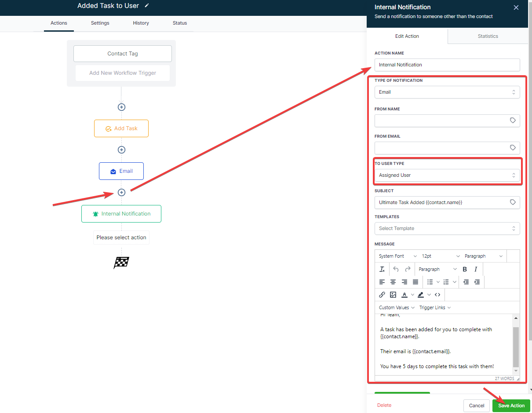Image resolution: width=532 pixels, height=413 pixels.
Task: Insert a bullet list
Action: 430,282
